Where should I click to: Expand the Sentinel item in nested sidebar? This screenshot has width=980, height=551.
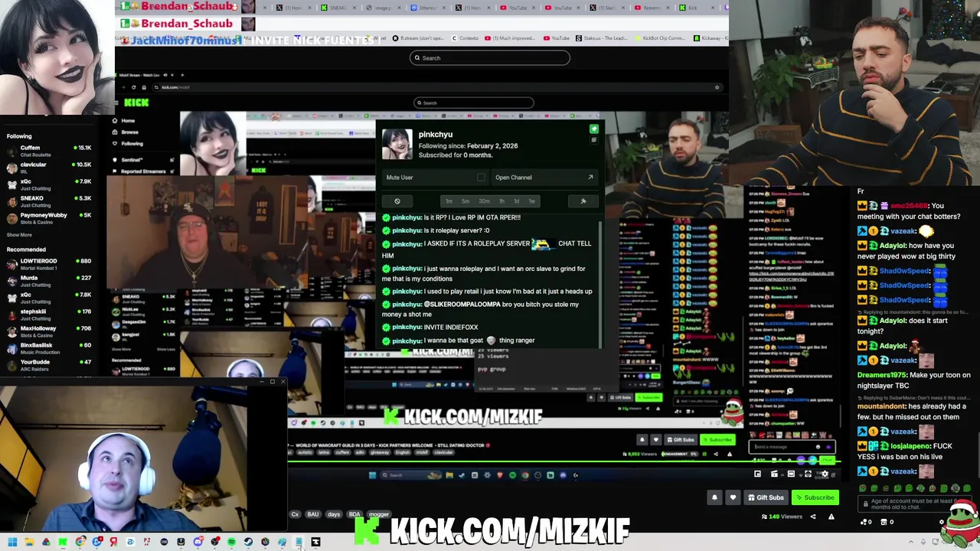(142, 160)
